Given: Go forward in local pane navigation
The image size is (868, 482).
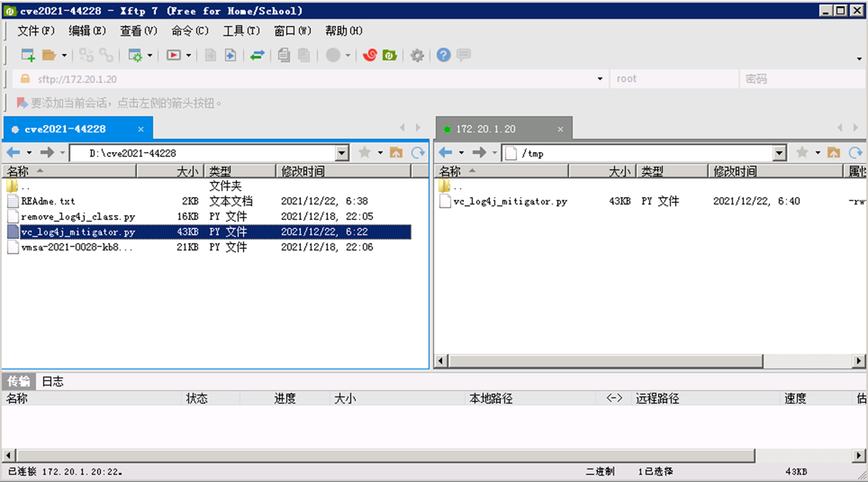Looking at the screenshot, I should (x=47, y=152).
